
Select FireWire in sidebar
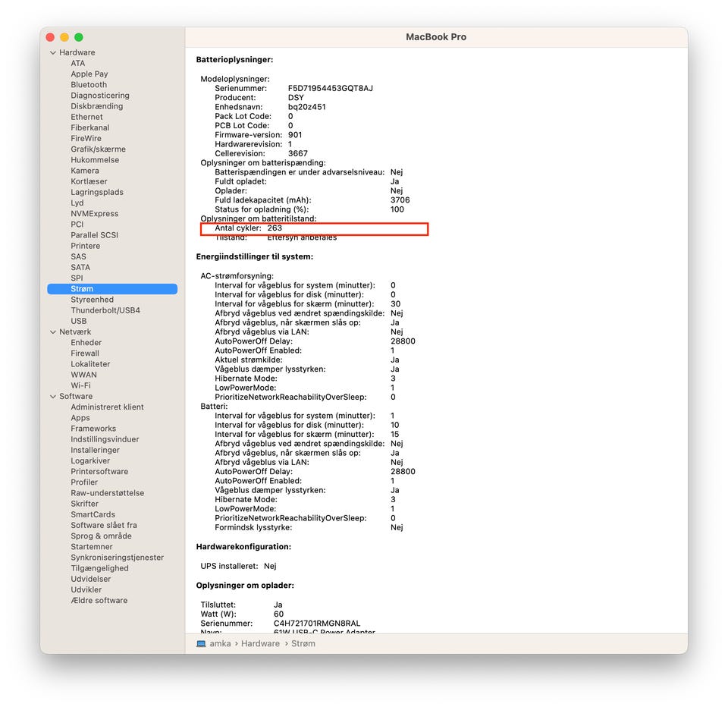tap(86, 138)
